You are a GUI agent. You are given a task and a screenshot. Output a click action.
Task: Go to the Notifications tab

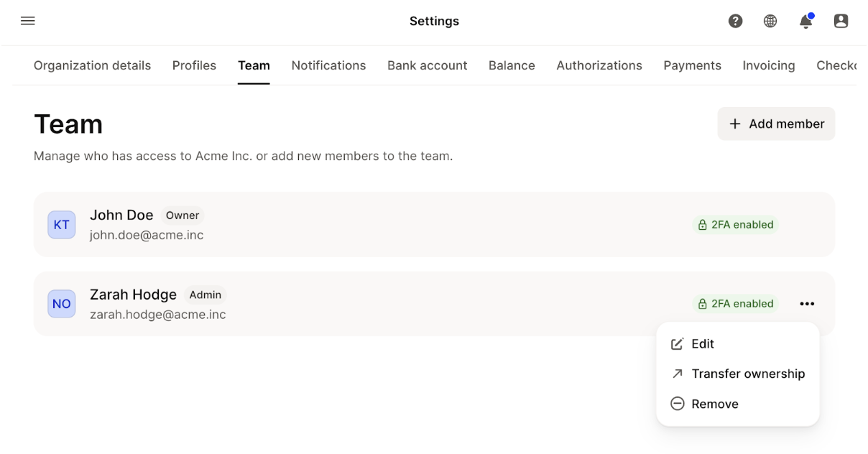(x=328, y=65)
